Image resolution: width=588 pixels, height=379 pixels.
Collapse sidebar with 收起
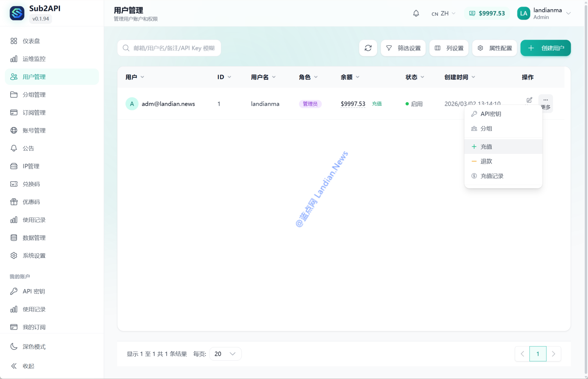point(28,366)
